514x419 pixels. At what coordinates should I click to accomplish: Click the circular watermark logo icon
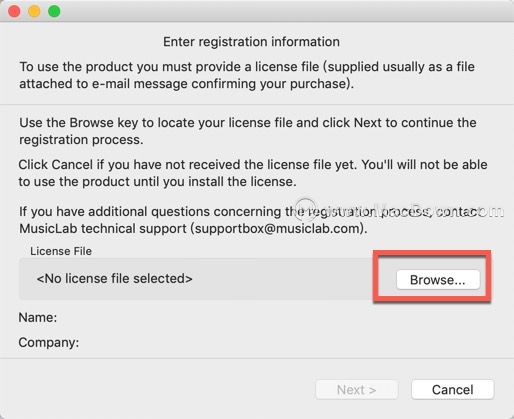tap(305, 209)
